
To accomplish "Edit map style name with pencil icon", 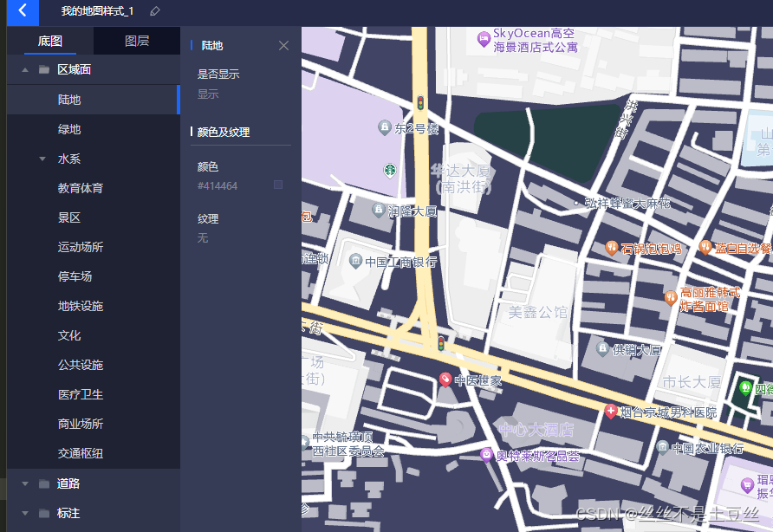I will (155, 11).
